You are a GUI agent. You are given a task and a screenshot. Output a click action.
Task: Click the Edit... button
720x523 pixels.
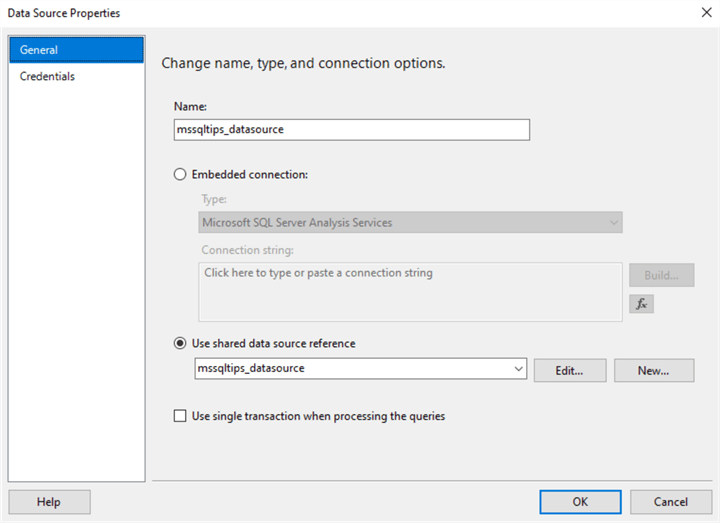pyautogui.click(x=570, y=370)
